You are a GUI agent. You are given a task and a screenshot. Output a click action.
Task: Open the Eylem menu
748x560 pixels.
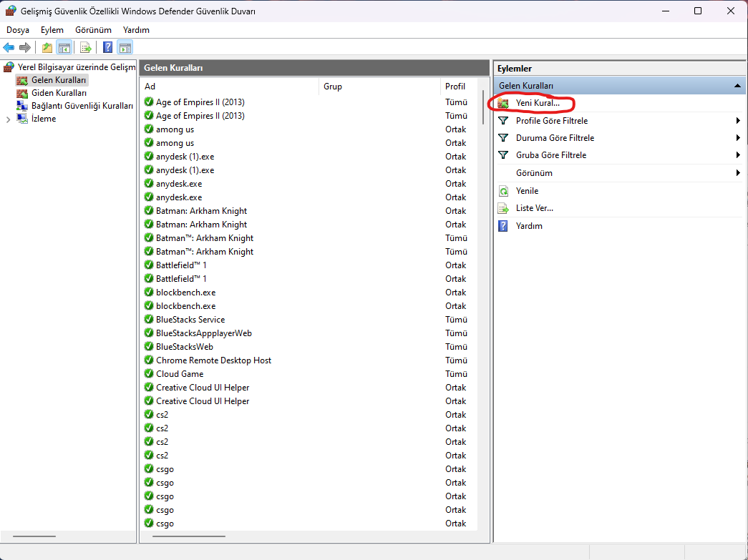pyautogui.click(x=52, y=30)
